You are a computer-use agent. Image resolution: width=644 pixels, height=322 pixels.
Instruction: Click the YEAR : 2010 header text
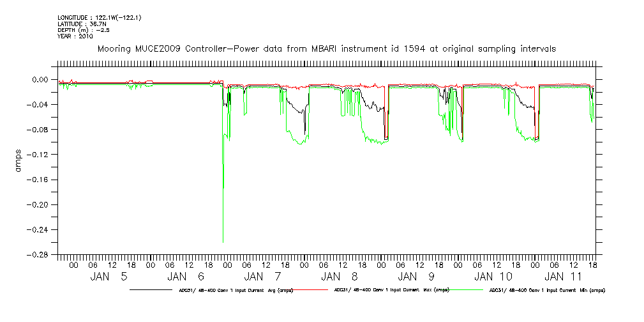pos(75,36)
